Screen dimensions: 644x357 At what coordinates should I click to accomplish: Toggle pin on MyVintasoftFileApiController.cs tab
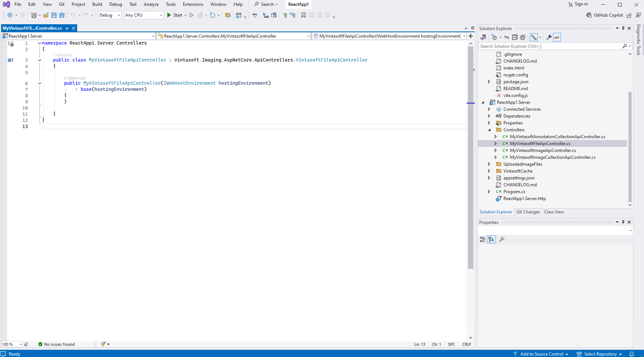[x=67, y=28]
